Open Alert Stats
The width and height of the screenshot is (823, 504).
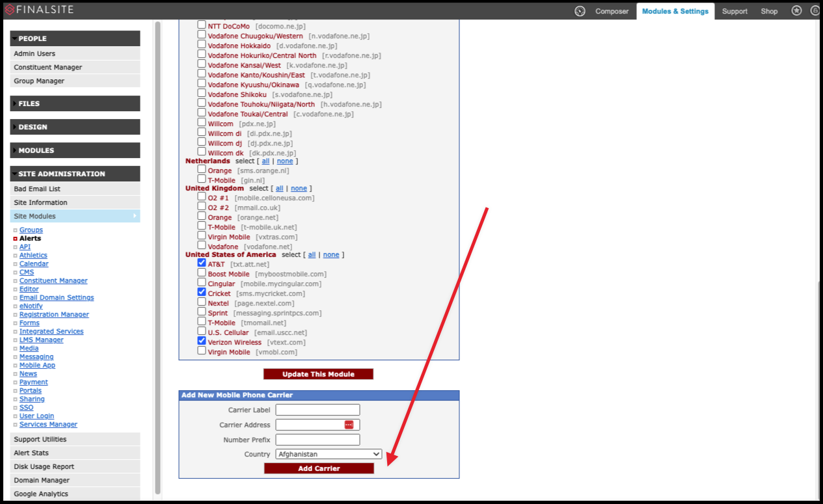point(75,453)
